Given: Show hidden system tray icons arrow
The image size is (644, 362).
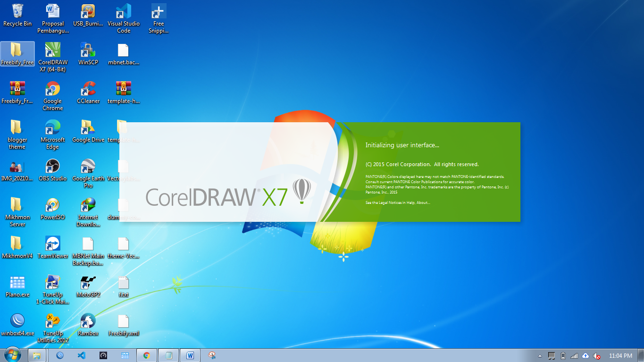Looking at the screenshot, I should [540, 356].
